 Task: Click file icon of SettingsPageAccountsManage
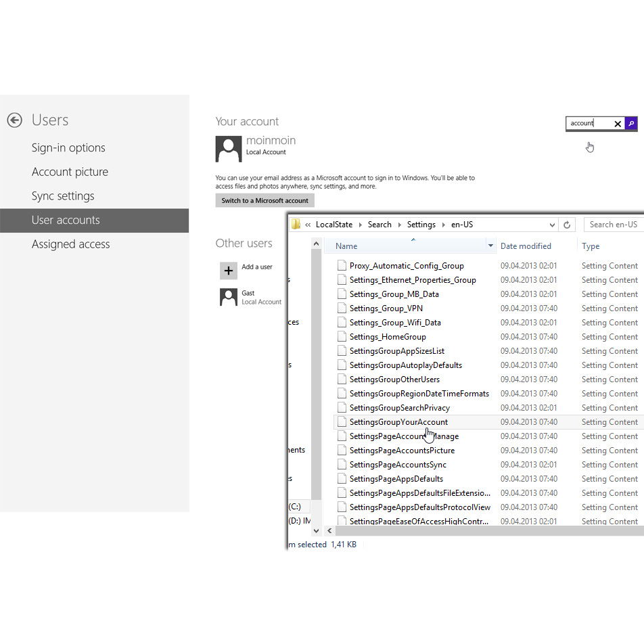pyautogui.click(x=342, y=436)
